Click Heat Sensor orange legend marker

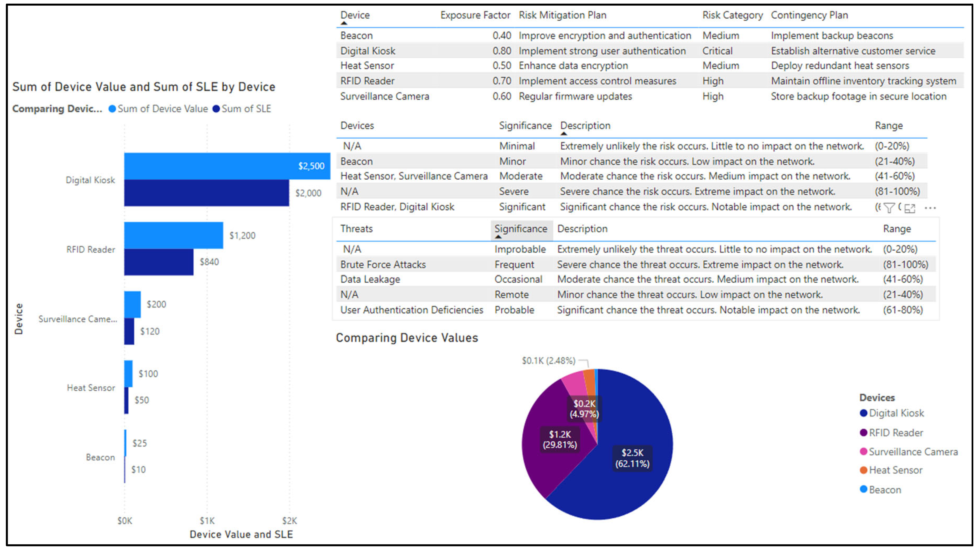pyautogui.click(x=863, y=470)
